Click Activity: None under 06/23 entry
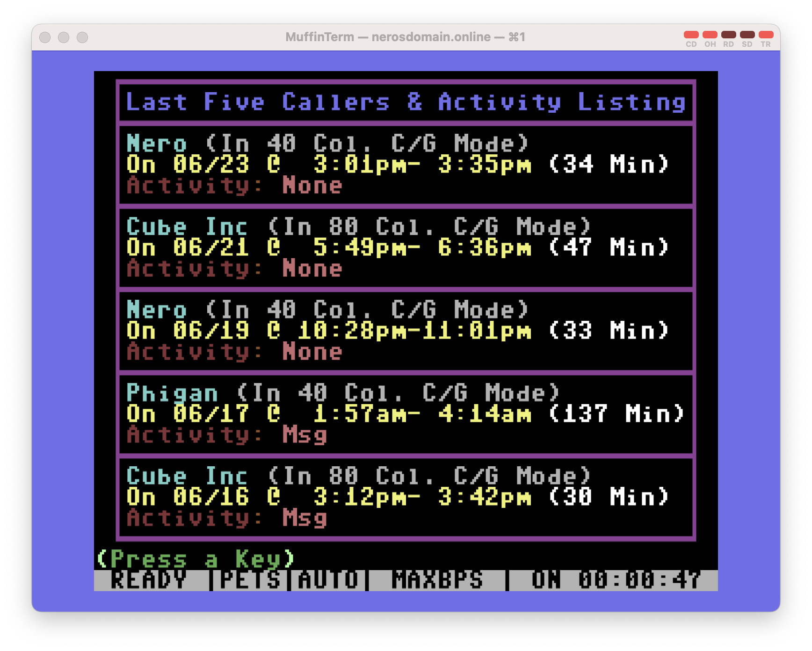The height and width of the screenshot is (651, 812). 234,185
